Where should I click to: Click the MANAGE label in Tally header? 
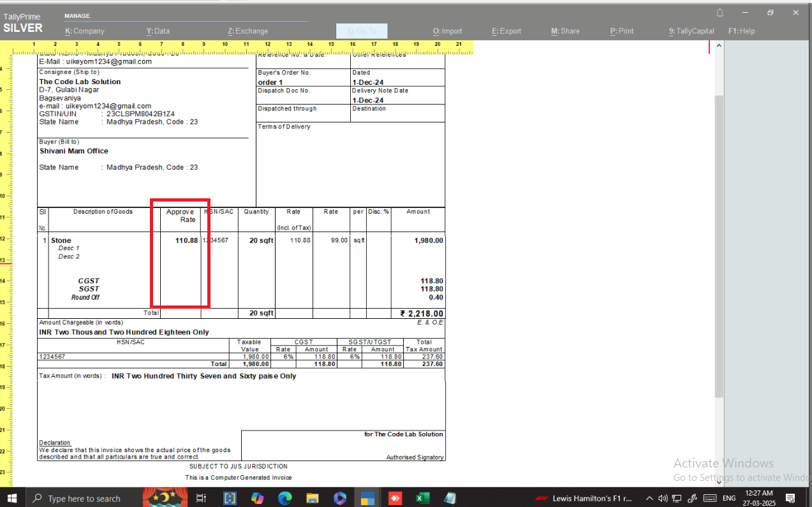click(x=77, y=16)
